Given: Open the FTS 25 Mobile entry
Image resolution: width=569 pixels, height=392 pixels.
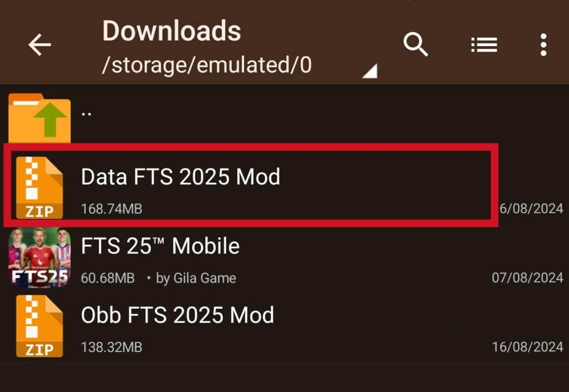Looking at the screenshot, I should pos(160,245).
